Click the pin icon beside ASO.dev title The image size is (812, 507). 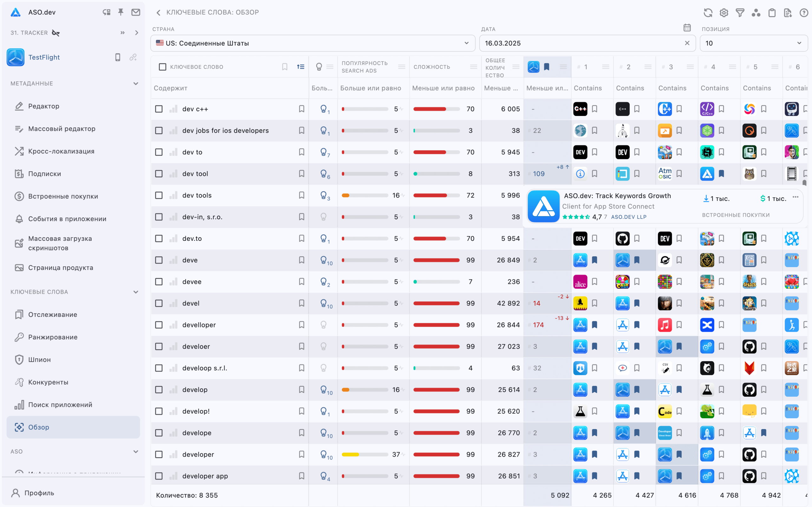[x=121, y=12]
